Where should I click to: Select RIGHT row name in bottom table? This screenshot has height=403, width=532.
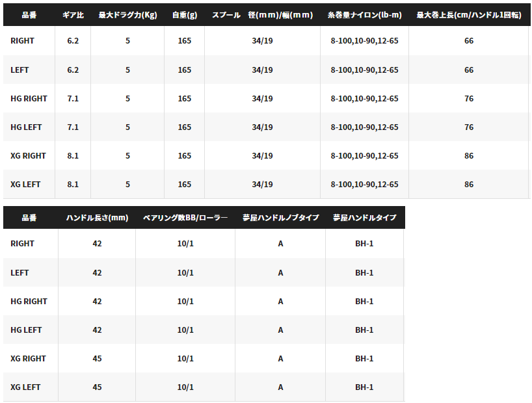click(22, 244)
